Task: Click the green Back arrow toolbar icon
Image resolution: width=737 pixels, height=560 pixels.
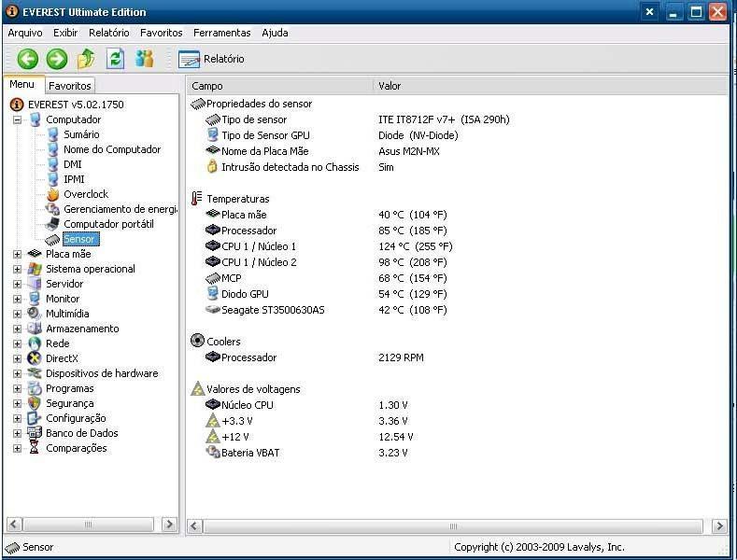Action: pos(27,59)
